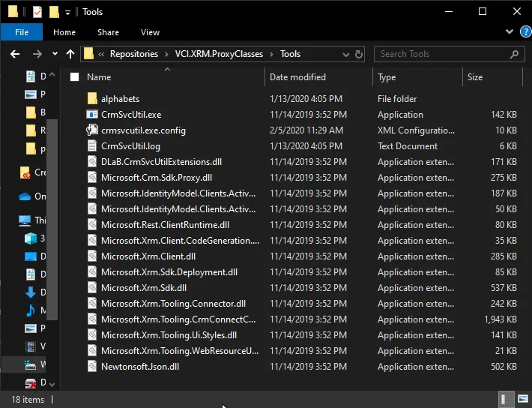The image size is (532, 408).
Task: Select the crmsvcutil.exe.config file icon
Action: 92,130
